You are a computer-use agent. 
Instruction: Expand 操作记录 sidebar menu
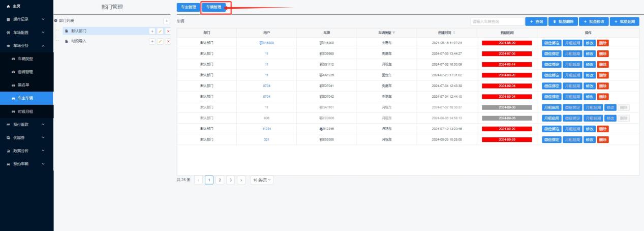click(x=26, y=19)
